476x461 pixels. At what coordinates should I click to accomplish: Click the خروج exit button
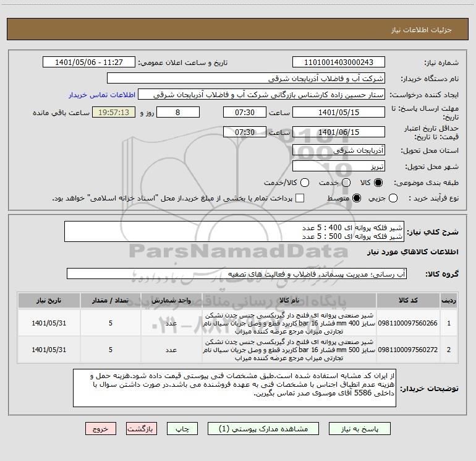[x=101, y=429]
